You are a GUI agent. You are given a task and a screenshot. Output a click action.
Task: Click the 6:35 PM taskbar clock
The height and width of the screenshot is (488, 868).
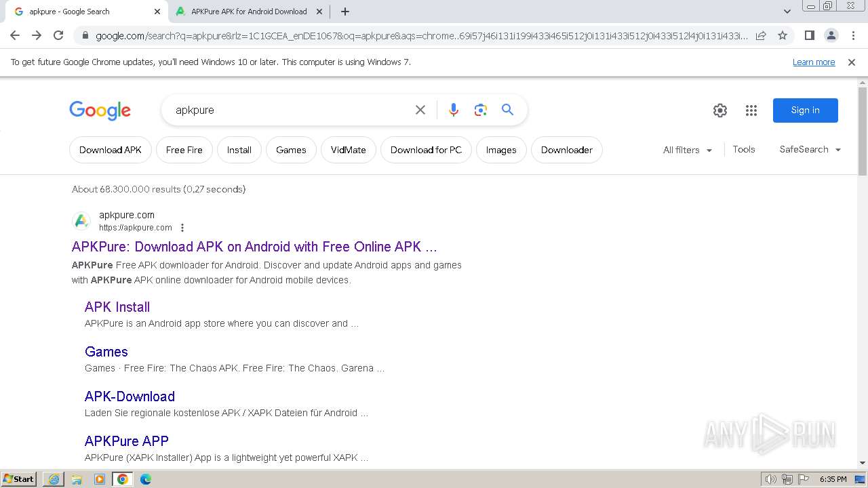coord(833,479)
